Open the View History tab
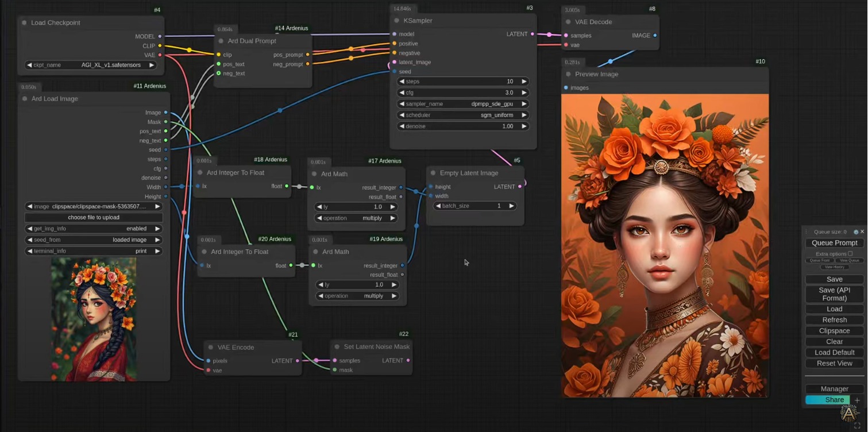This screenshot has height=432, width=868. (834, 267)
